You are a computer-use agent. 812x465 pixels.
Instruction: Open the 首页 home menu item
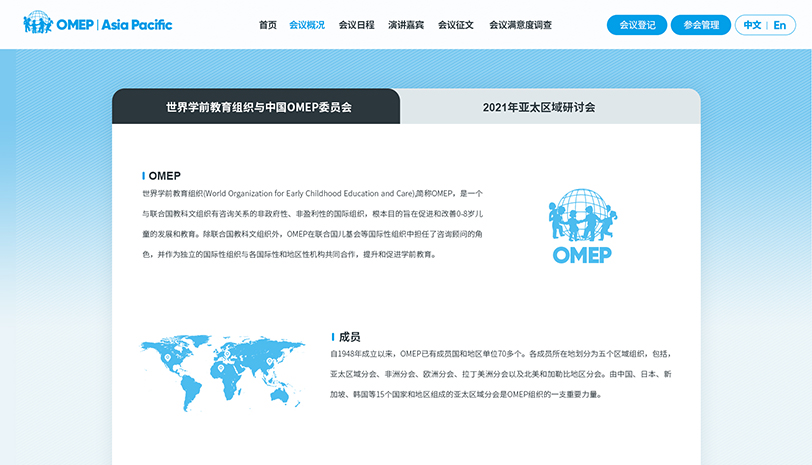tap(268, 25)
